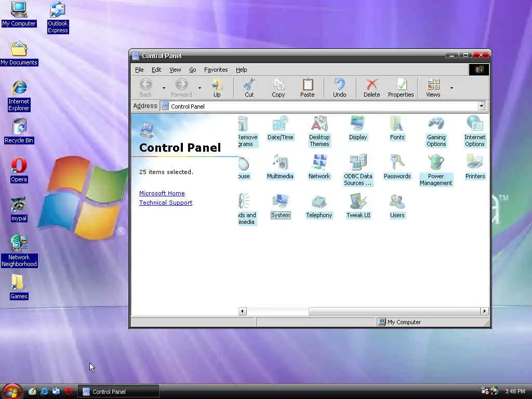Open the Fonts folder icon

[x=397, y=128]
